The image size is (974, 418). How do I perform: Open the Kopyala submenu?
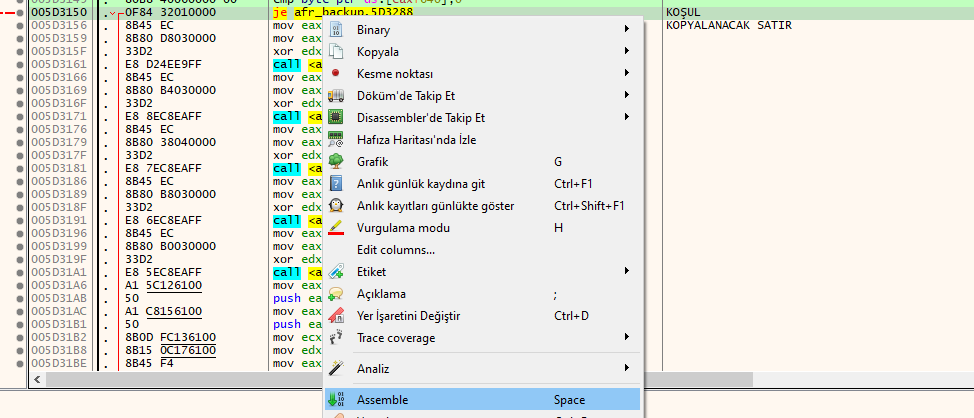(482, 52)
